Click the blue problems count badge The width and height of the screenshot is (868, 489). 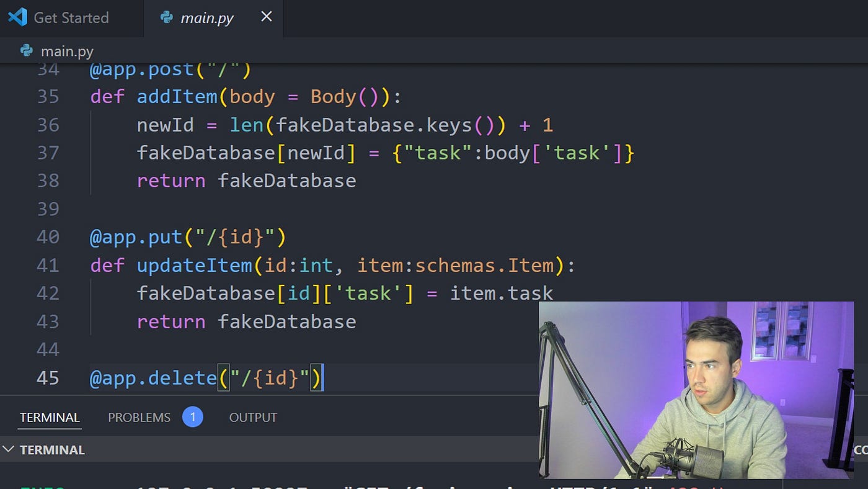(193, 417)
